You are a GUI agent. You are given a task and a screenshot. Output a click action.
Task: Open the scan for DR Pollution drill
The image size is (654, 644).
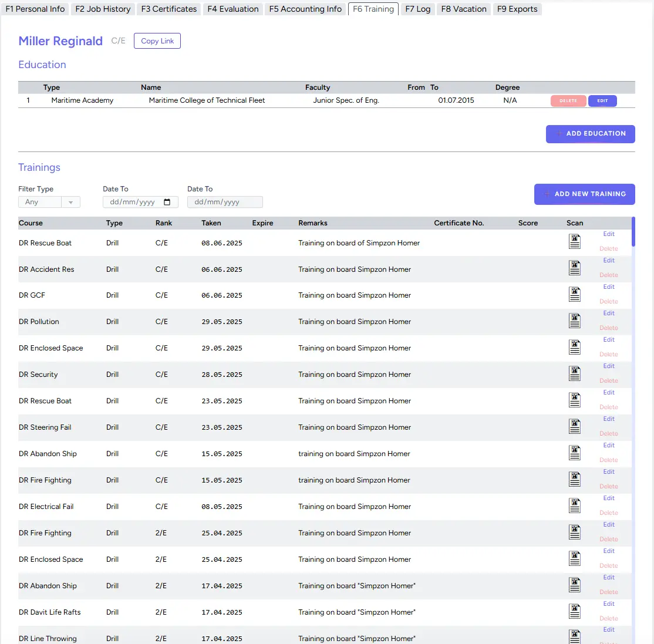[574, 321]
